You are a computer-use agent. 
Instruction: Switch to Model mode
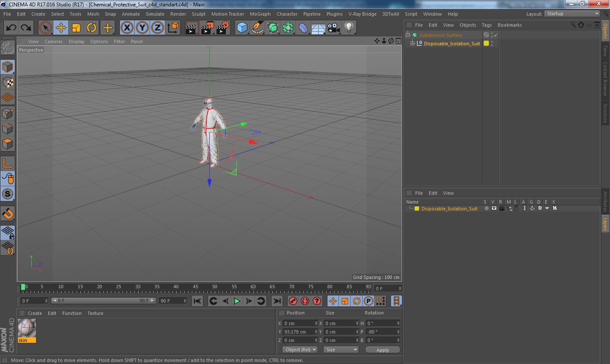click(x=8, y=67)
